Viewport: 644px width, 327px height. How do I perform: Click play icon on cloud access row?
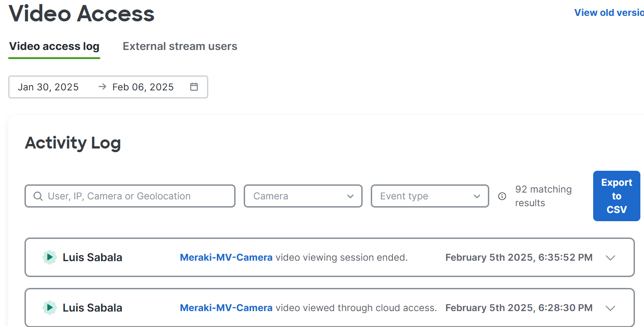[x=49, y=307]
